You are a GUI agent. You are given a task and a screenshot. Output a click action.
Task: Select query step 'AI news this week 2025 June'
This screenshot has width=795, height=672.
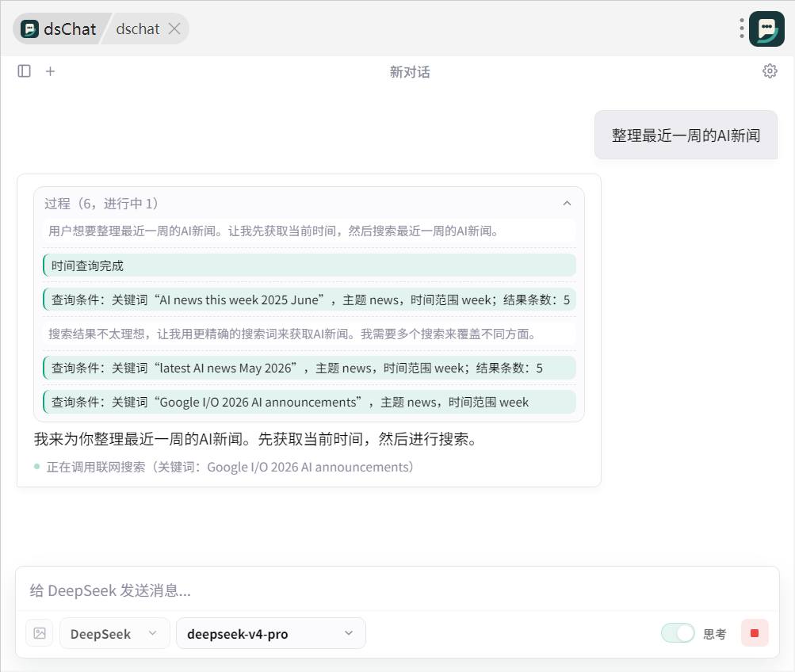point(309,300)
